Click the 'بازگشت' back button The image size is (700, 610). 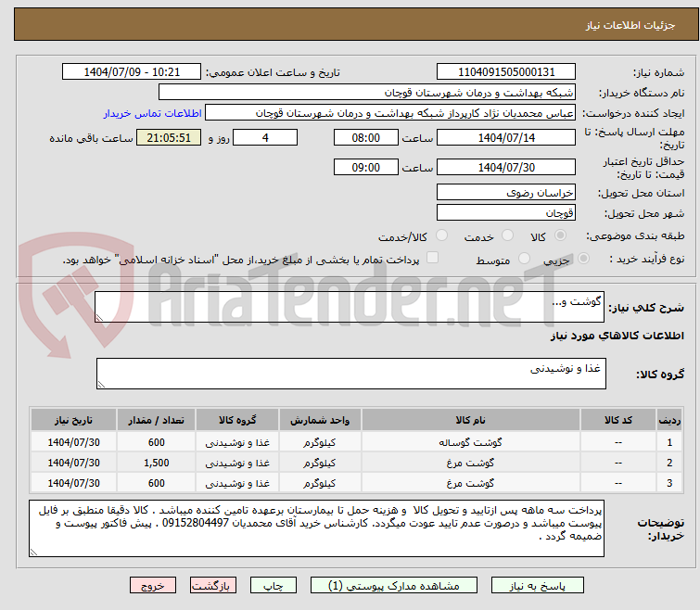[x=213, y=586]
